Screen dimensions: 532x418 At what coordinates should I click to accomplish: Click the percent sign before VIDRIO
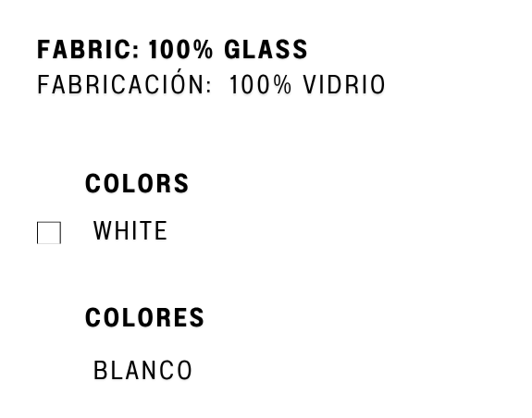[282, 85]
